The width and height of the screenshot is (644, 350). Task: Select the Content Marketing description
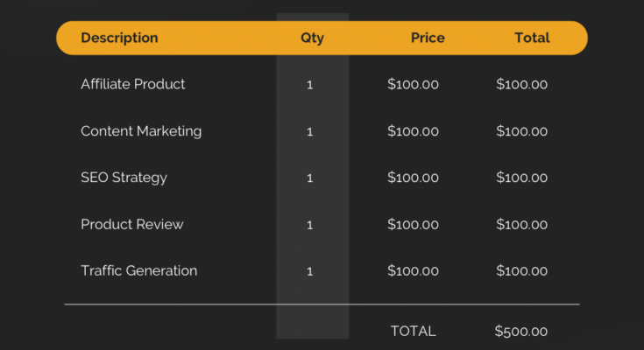[141, 131]
